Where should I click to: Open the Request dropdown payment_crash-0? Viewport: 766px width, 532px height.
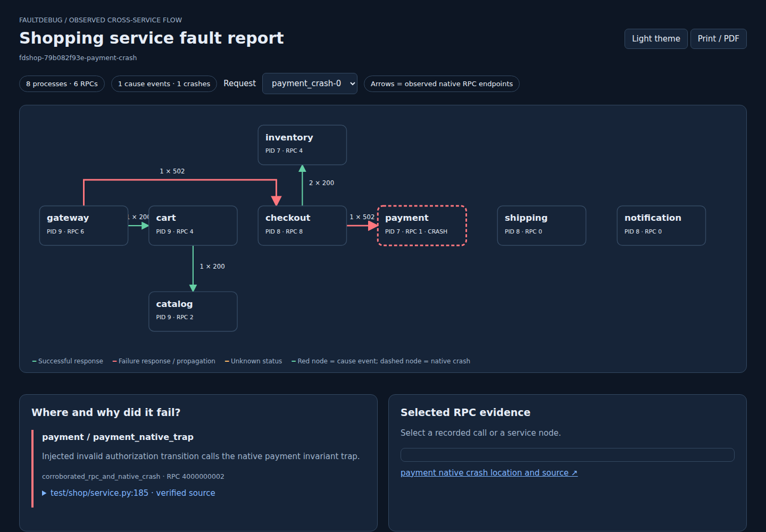click(x=310, y=84)
